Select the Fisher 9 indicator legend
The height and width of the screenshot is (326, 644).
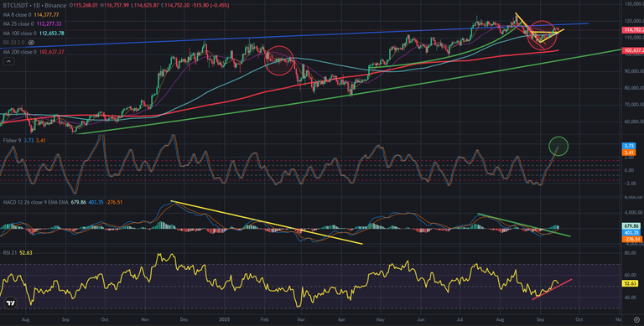point(24,141)
